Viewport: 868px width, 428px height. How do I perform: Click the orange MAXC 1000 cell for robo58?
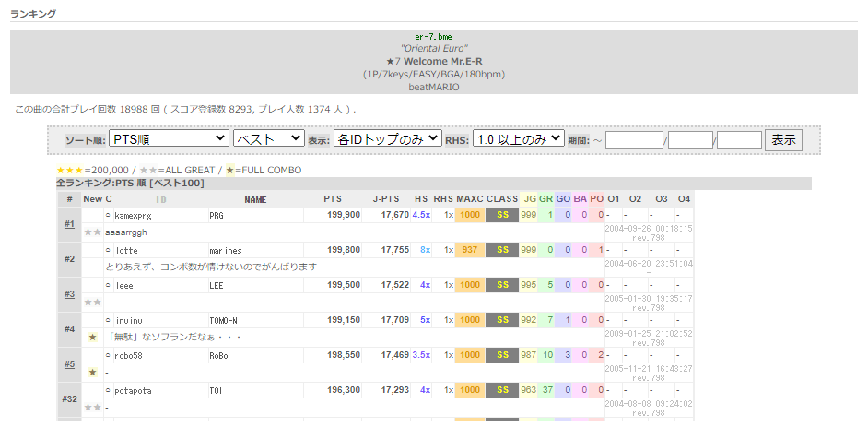469,355
